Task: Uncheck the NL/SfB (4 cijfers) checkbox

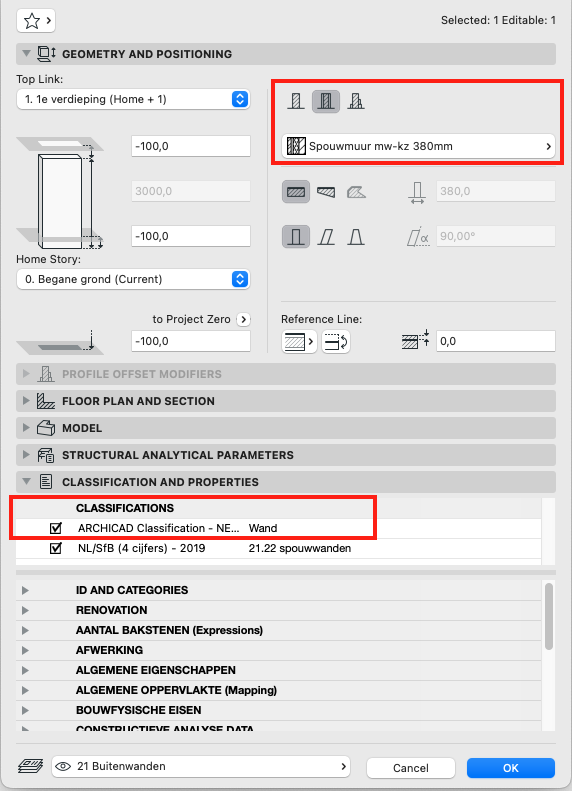Action: pos(55,548)
